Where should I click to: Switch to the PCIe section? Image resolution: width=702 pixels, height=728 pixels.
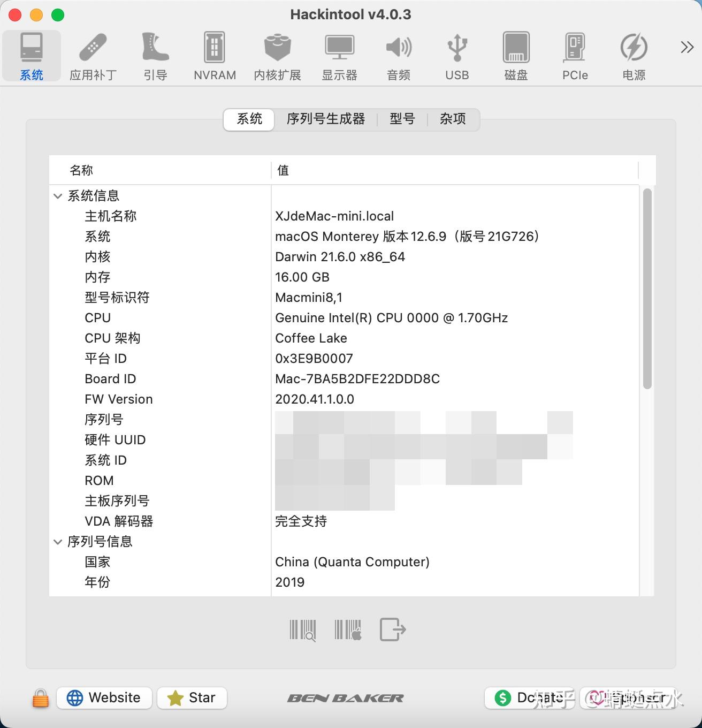click(x=574, y=54)
